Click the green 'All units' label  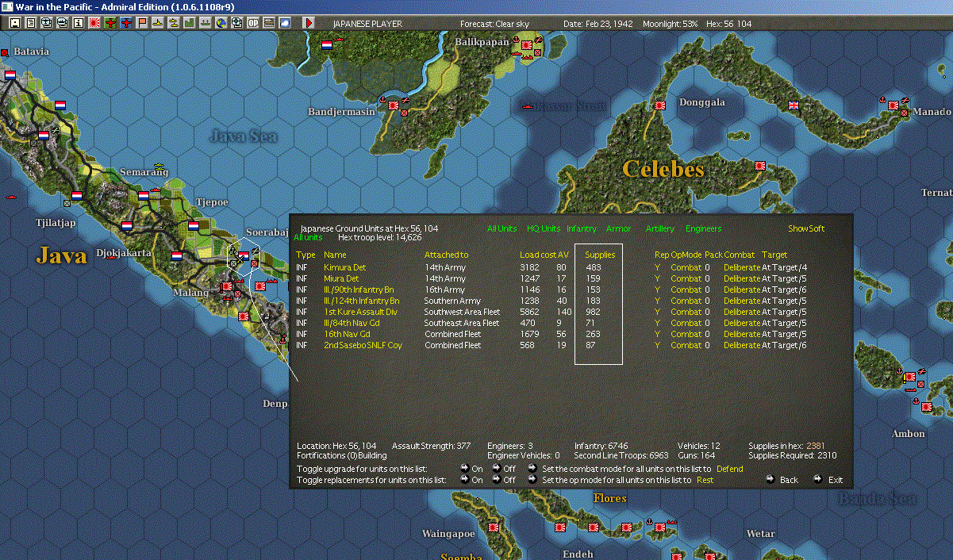pos(308,237)
